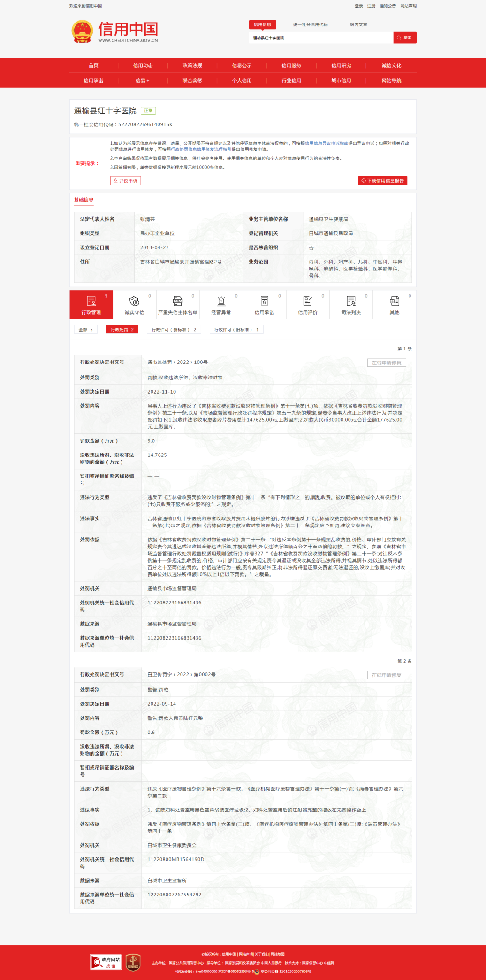This screenshot has height=980, width=486.
Task: Open the 信用评价 icon tab
Action: tap(308, 305)
